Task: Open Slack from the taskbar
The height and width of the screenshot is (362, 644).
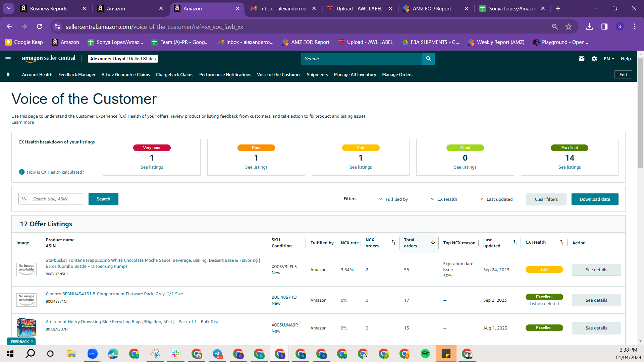Action: click(x=176, y=354)
